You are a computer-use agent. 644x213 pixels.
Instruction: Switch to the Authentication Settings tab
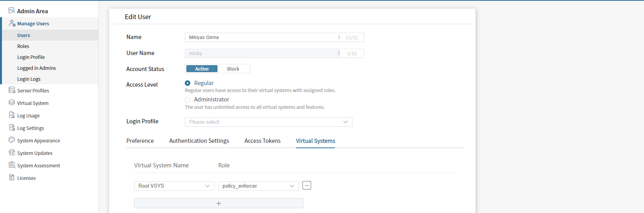[x=199, y=141]
